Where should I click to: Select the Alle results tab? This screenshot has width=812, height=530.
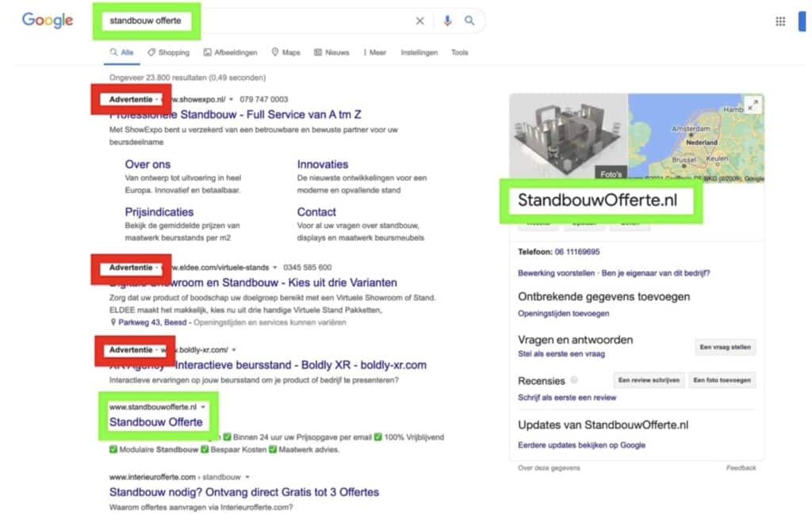[x=121, y=52]
